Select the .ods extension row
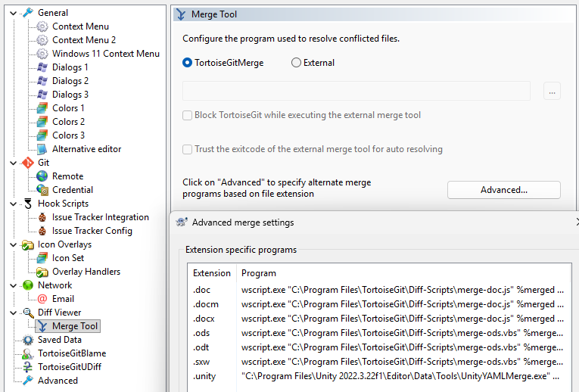This screenshot has height=392, width=579. coord(378,333)
